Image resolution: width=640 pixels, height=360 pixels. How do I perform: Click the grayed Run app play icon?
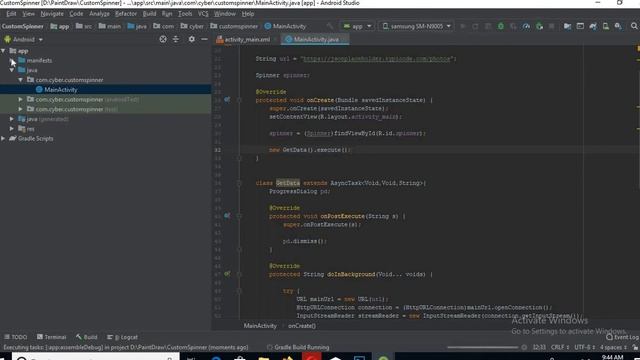click(462, 26)
